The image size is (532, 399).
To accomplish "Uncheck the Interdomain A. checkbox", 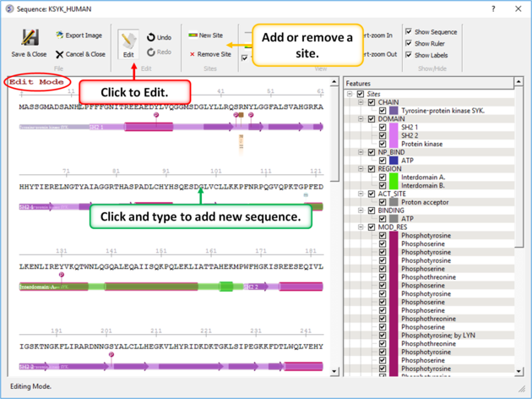I will click(x=383, y=178).
